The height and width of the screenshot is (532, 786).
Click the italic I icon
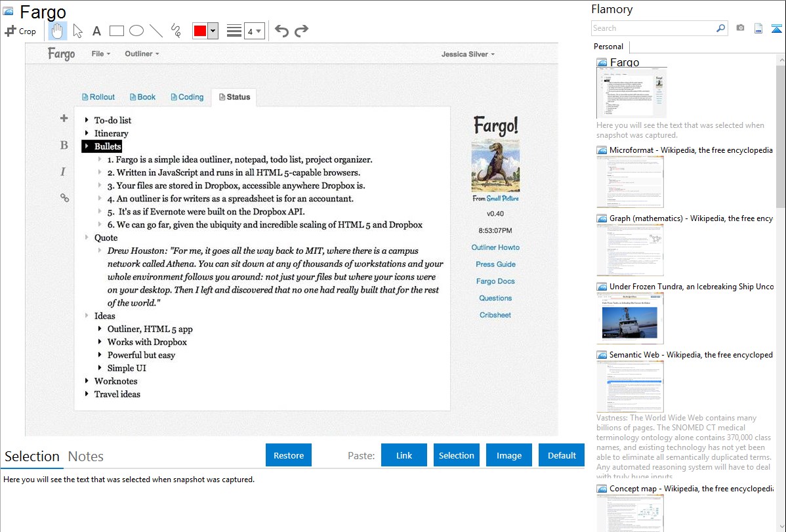tap(63, 171)
